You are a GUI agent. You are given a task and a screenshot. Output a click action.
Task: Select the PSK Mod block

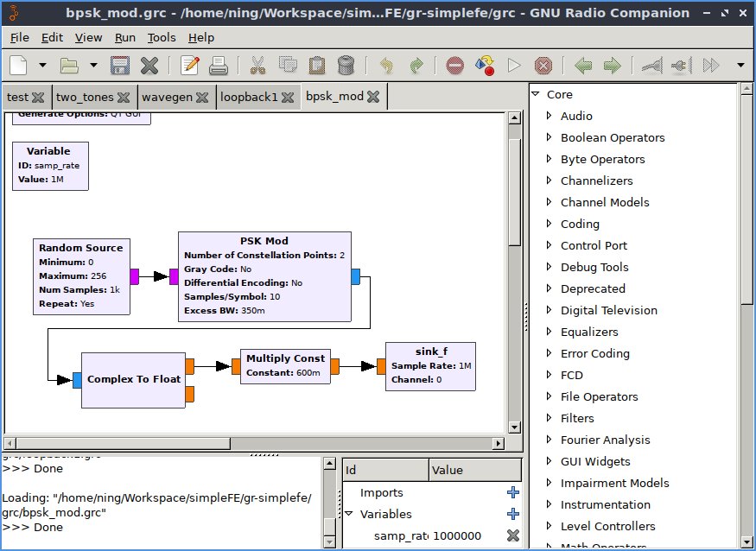point(264,276)
